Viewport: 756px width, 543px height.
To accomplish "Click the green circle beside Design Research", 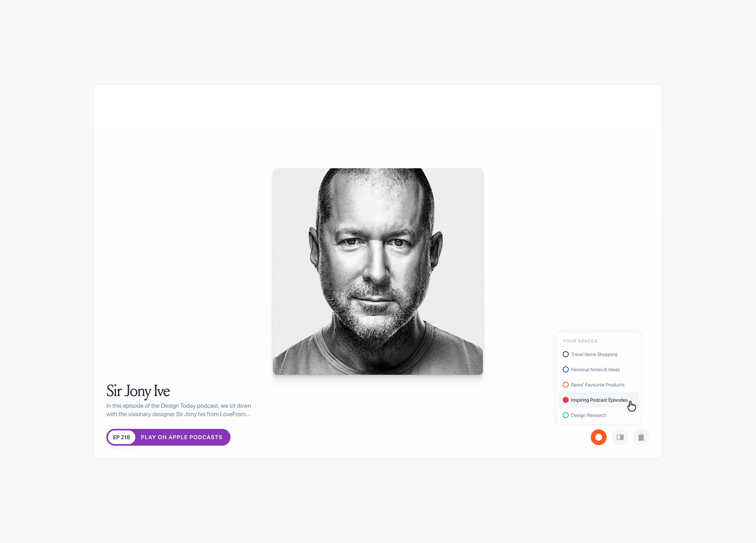I will pyautogui.click(x=566, y=415).
